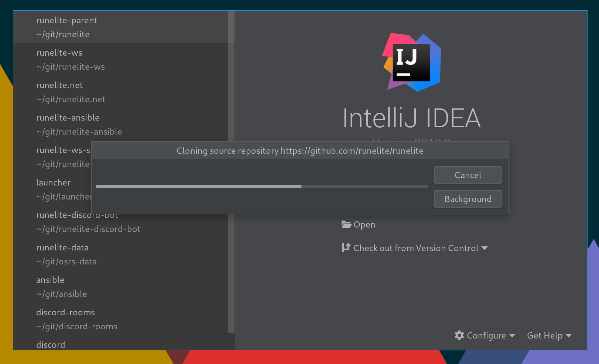Click the version control branch icon
599x364 pixels.
coord(346,247)
